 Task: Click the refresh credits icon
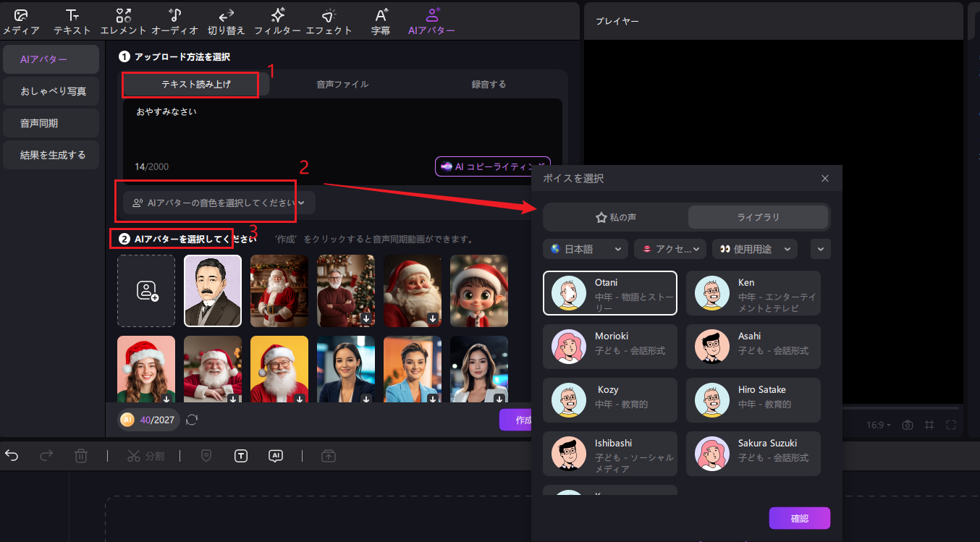coord(192,420)
